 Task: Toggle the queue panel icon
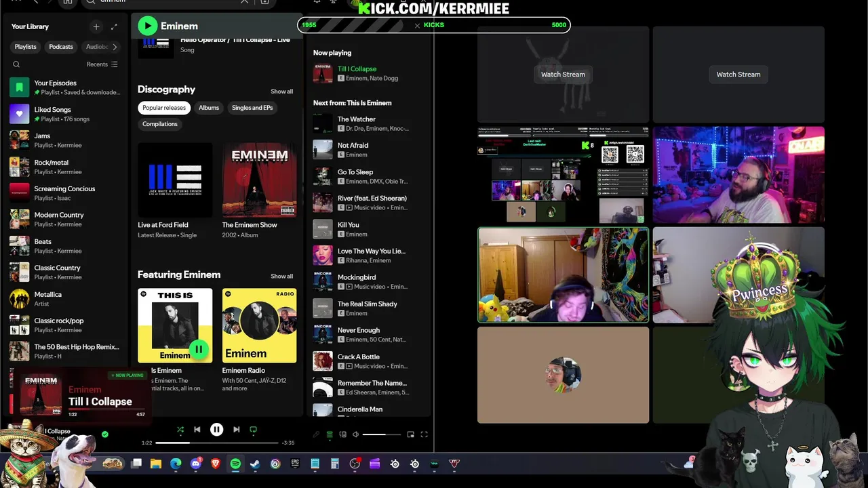click(330, 434)
